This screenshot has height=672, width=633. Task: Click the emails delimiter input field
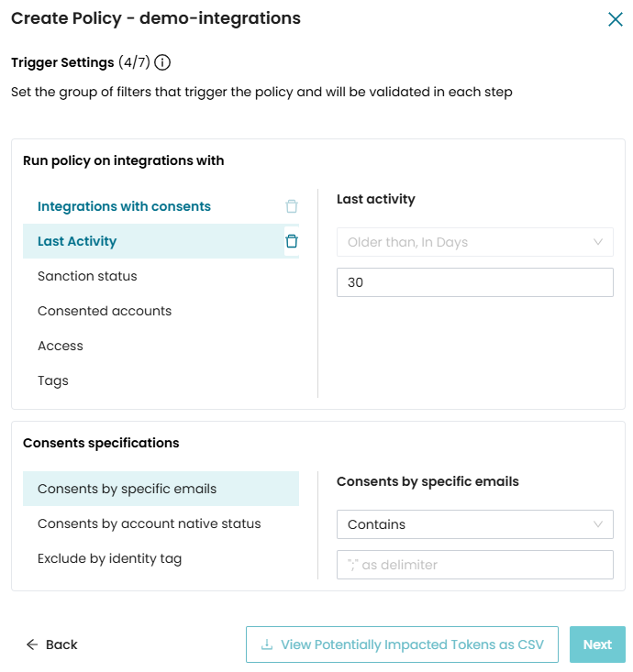click(x=474, y=565)
